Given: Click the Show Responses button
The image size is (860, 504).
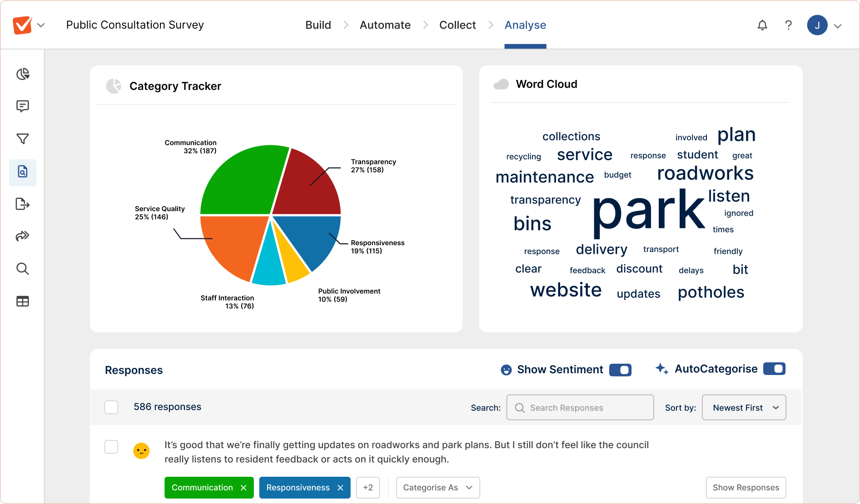Looking at the screenshot, I should coord(746,487).
